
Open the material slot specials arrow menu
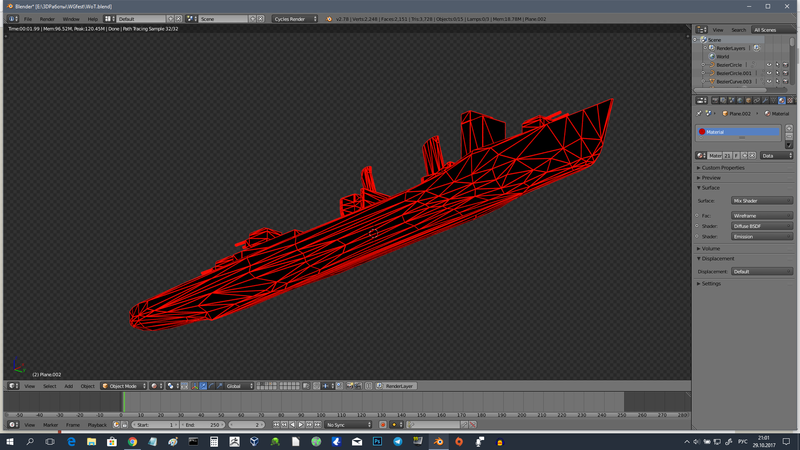(x=789, y=145)
